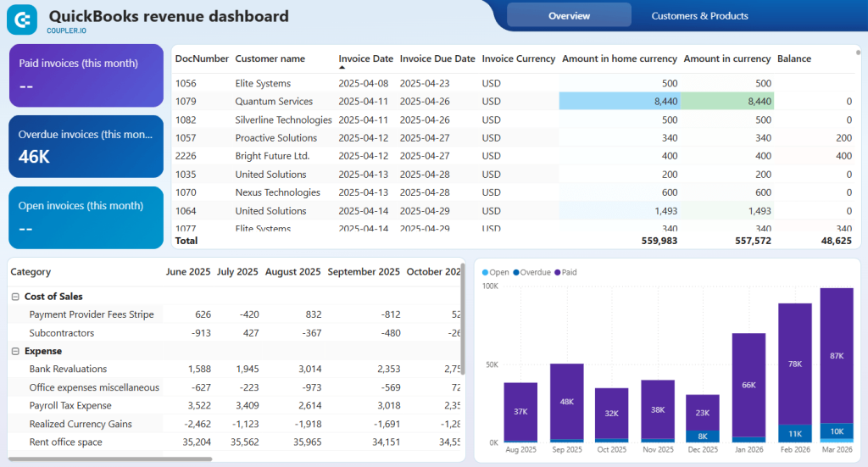Click the Paid legend marker
This screenshot has height=467, width=868.
558,272
